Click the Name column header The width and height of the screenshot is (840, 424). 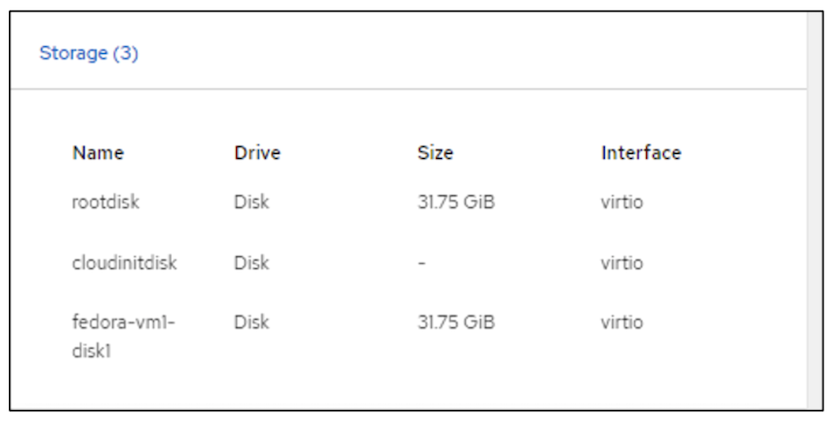click(x=98, y=153)
